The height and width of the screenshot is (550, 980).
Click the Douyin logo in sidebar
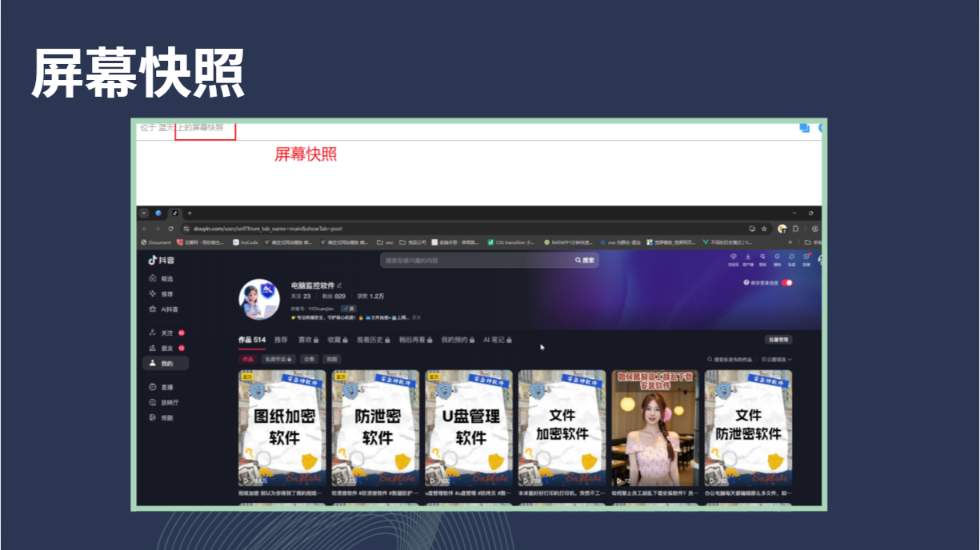point(161,260)
